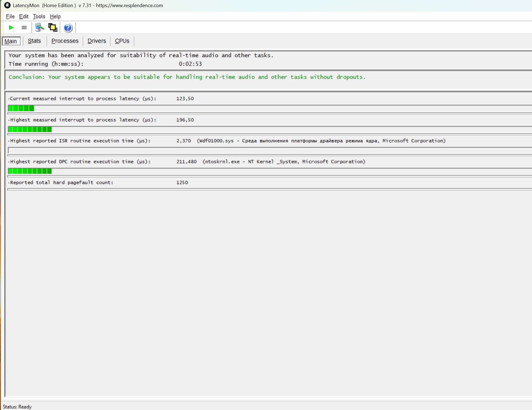The width and height of the screenshot is (532, 410).
Task: Switch to the Stats tab
Action: 34,41
